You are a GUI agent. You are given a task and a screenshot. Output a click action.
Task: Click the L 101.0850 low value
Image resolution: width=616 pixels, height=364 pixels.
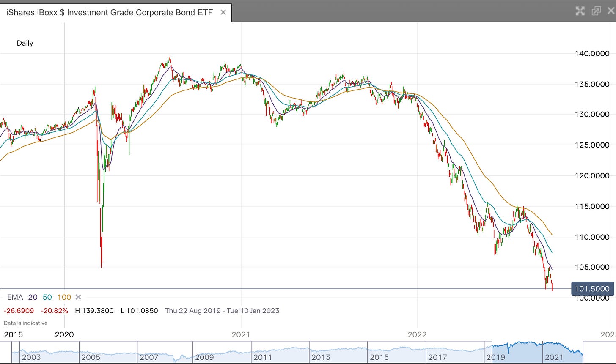pos(139,311)
